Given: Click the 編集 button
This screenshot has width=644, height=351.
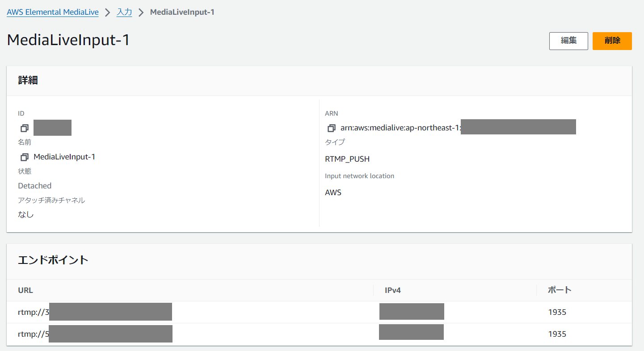Looking at the screenshot, I should pyautogui.click(x=568, y=41).
